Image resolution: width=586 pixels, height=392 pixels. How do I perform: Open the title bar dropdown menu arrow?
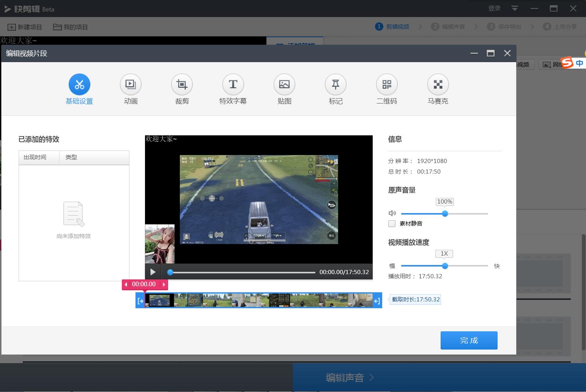[x=515, y=8]
